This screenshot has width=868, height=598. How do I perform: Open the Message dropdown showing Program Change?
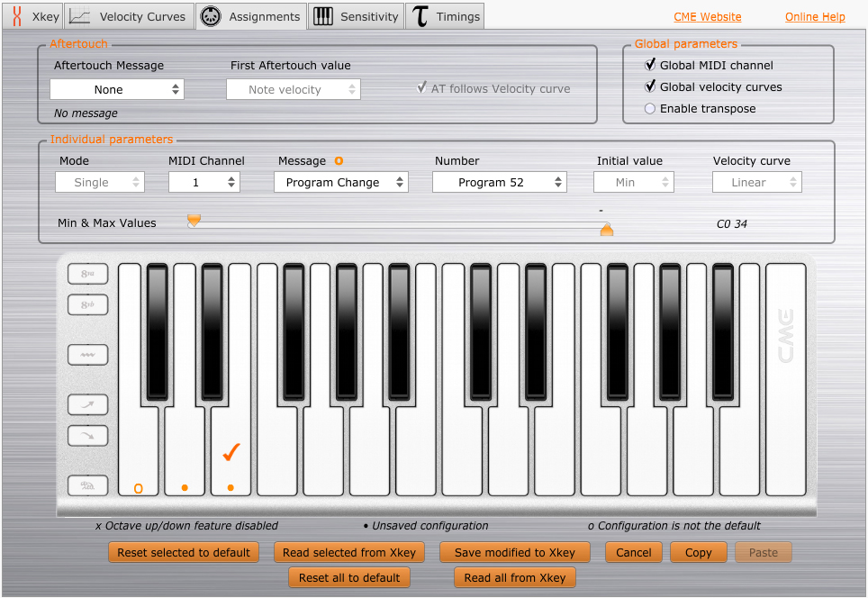coord(341,181)
